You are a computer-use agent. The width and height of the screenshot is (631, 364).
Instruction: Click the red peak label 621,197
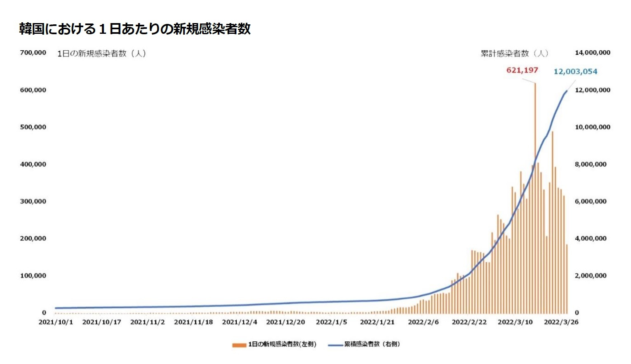[x=522, y=70]
